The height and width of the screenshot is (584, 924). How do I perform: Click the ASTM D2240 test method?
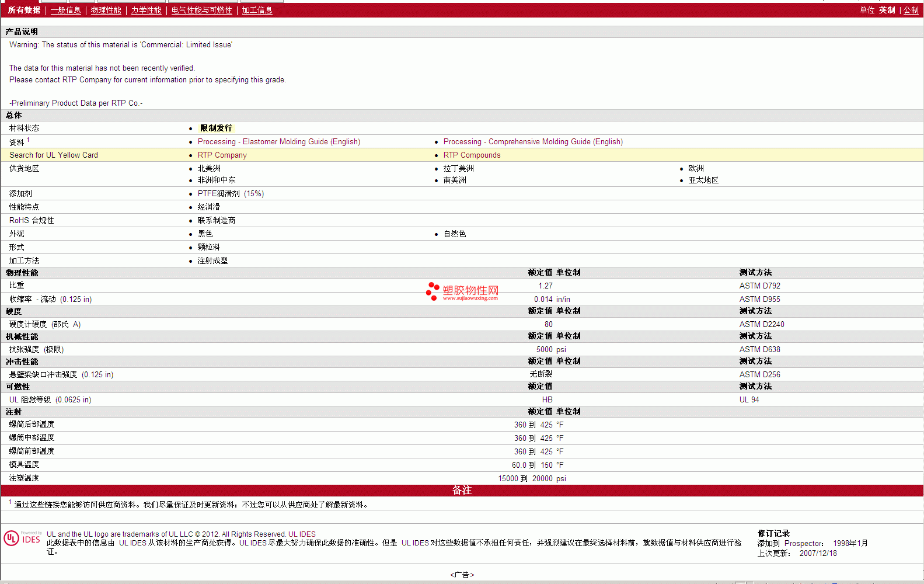coord(762,325)
